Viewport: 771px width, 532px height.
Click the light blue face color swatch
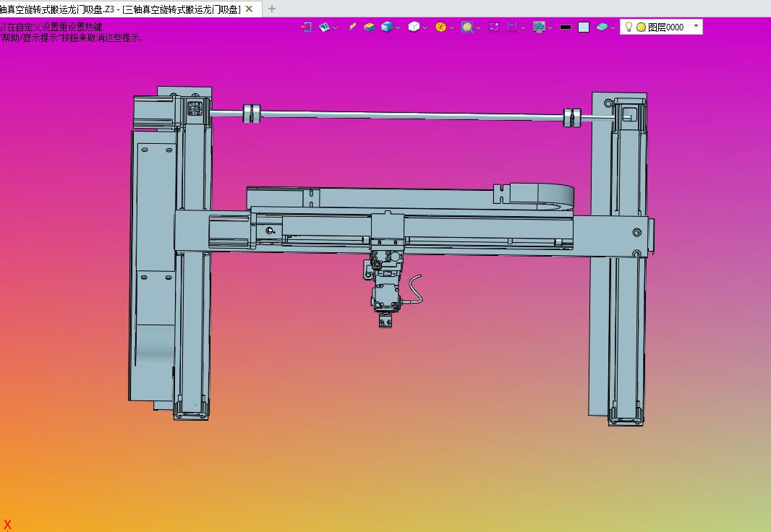584,27
